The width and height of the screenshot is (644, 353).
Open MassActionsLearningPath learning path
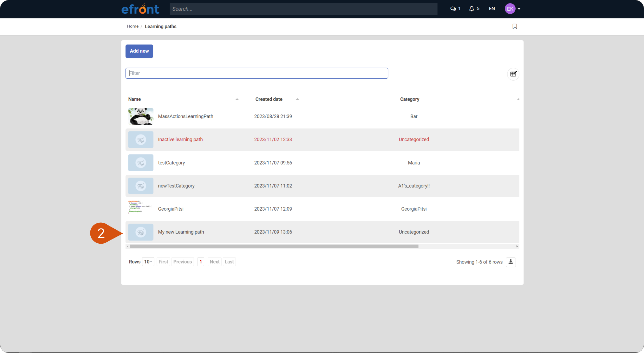pyautogui.click(x=185, y=116)
